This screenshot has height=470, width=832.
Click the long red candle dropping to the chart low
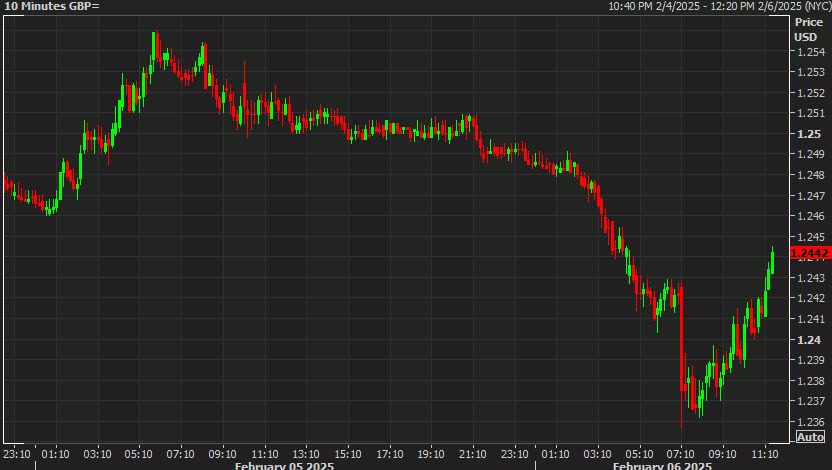pos(681,353)
